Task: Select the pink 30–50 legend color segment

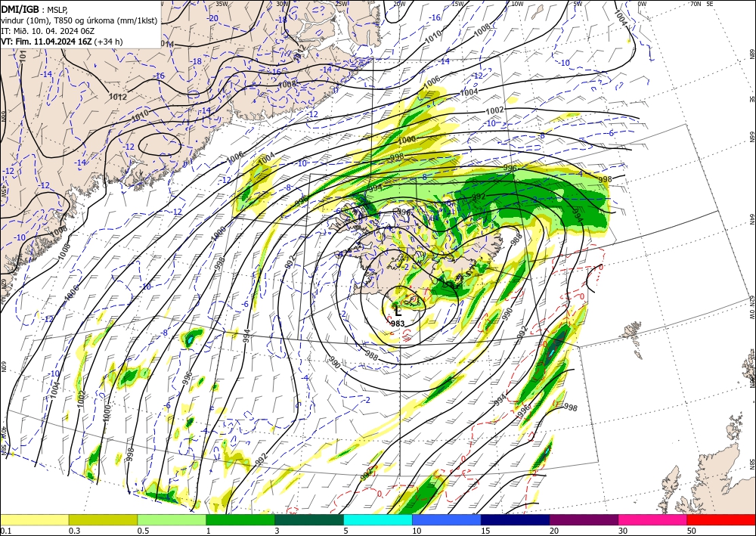Action: point(653,519)
